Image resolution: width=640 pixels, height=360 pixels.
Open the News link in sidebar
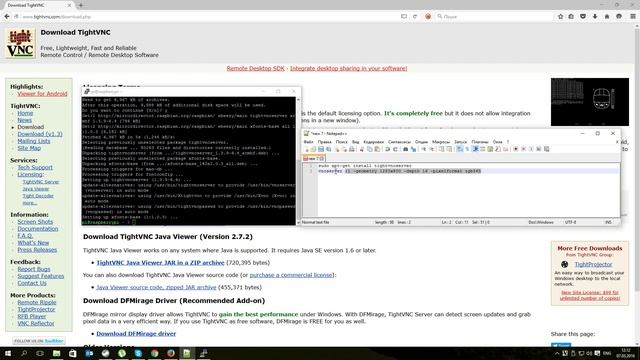tap(24, 120)
